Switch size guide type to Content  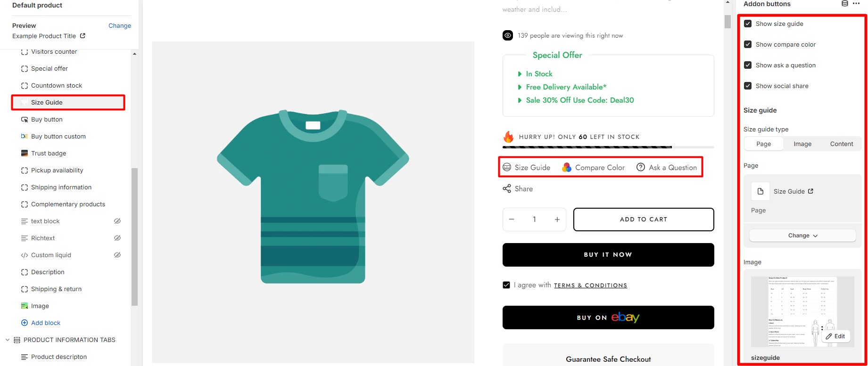click(842, 144)
